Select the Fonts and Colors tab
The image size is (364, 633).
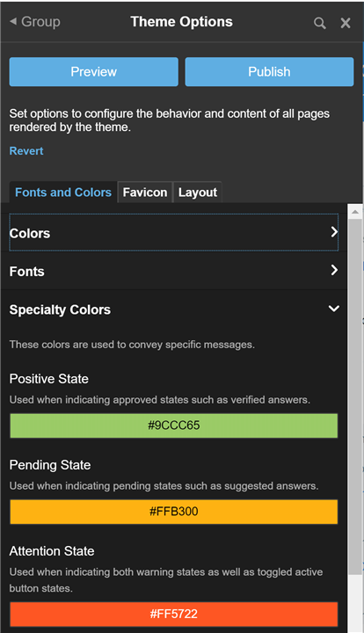63,193
